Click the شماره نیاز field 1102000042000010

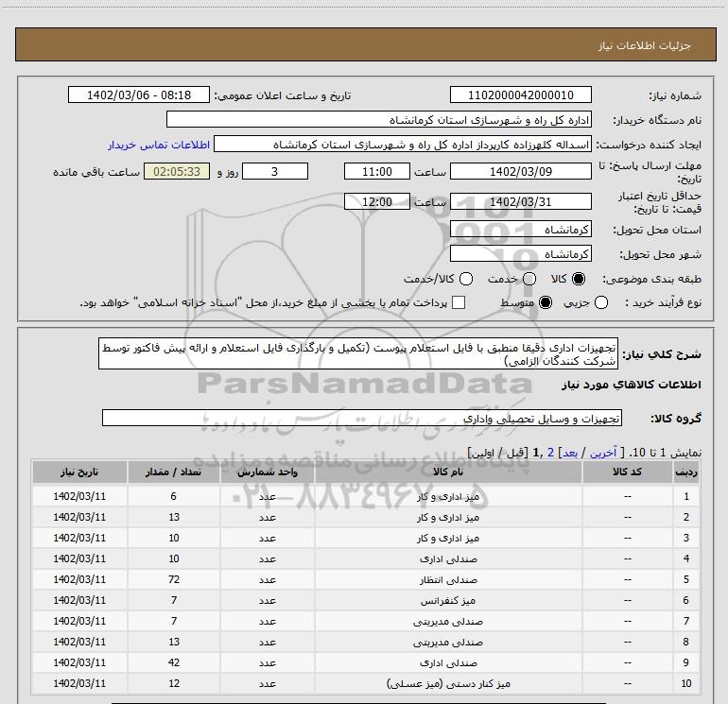point(520,94)
